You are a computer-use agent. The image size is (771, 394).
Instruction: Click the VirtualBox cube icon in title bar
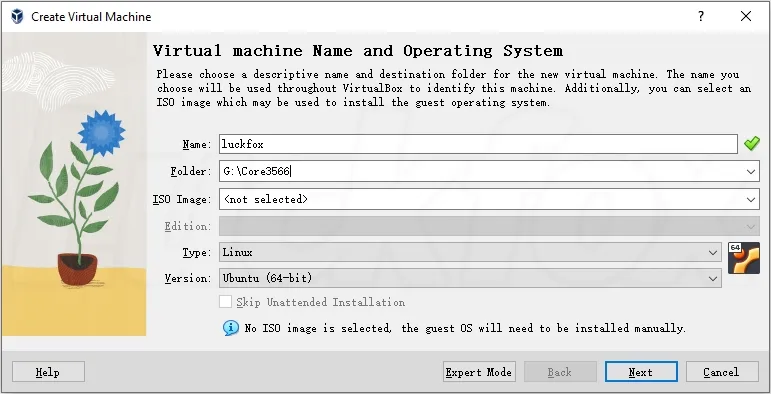pyautogui.click(x=17, y=16)
